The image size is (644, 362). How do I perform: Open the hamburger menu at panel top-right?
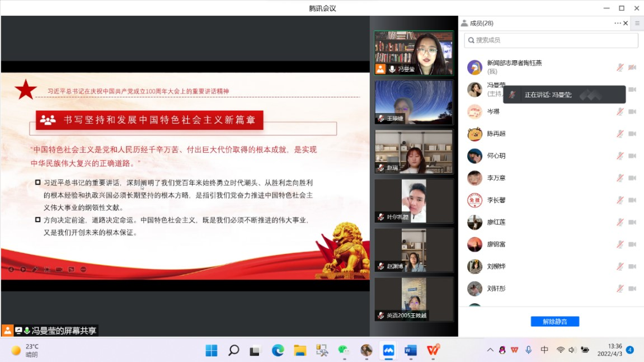pos(637,23)
